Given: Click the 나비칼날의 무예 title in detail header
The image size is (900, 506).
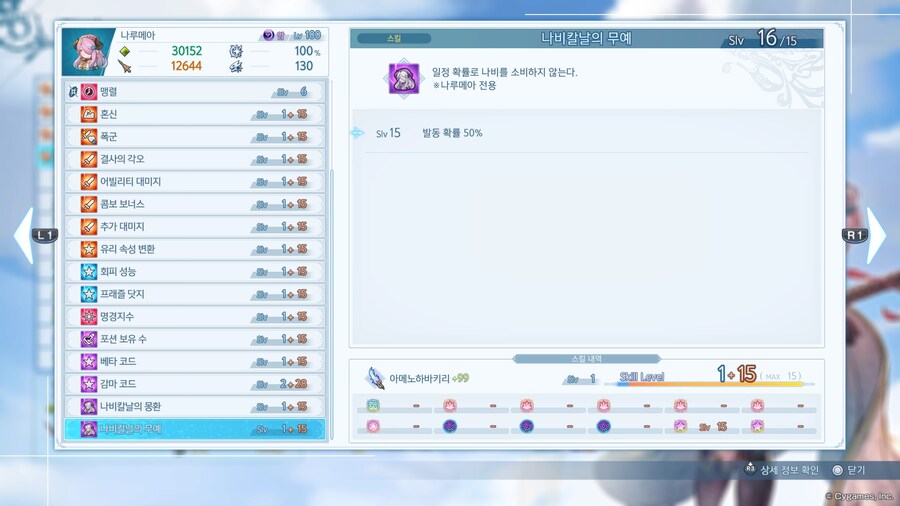Looking at the screenshot, I should (586, 38).
